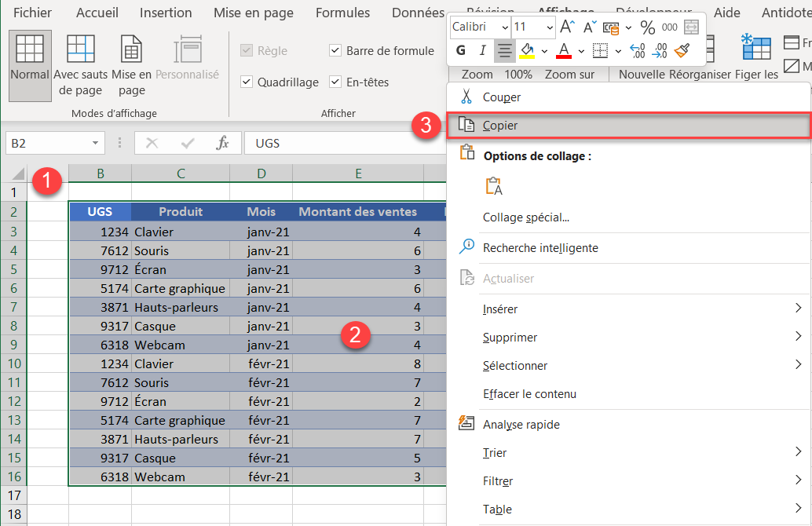
Task: Open the Aide ribbon tab
Action: tap(727, 13)
